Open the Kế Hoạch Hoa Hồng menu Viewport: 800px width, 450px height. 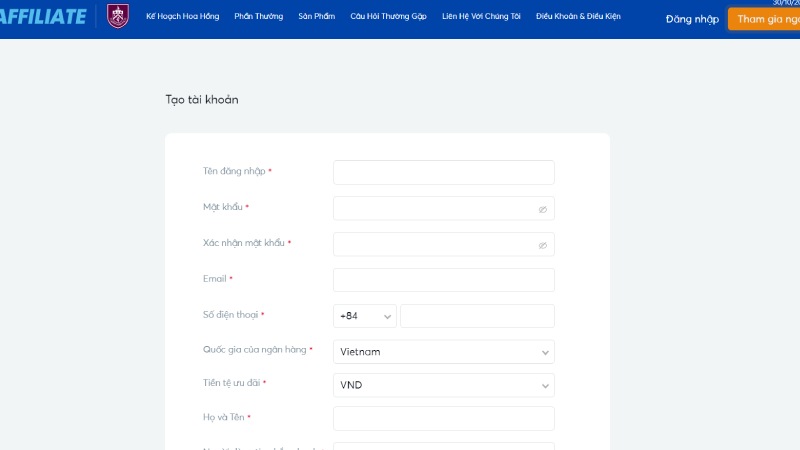(x=182, y=17)
